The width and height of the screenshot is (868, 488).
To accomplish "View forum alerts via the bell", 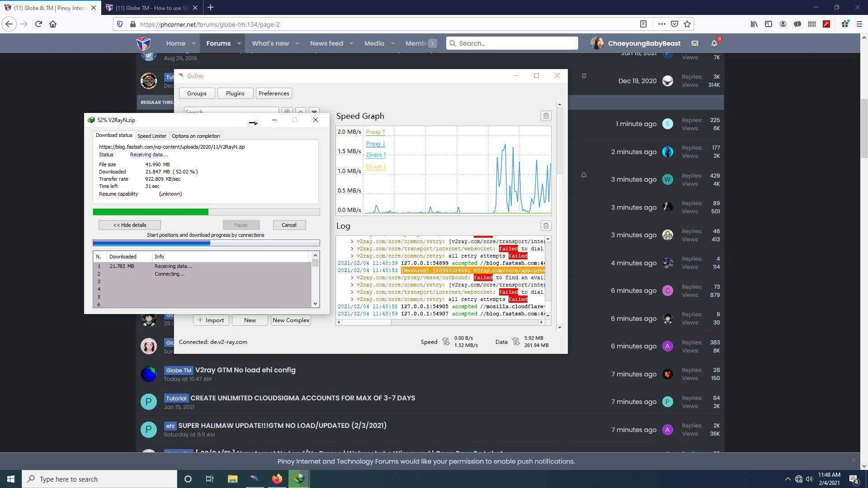I will click(x=714, y=43).
